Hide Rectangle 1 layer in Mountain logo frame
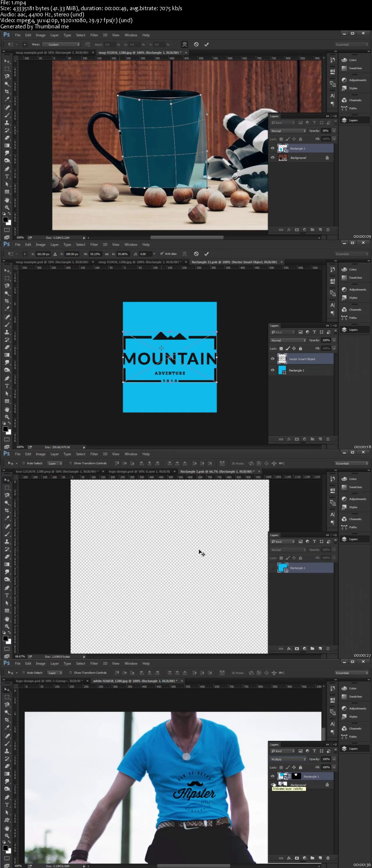Viewport: 372px width, 868px height. (272, 370)
